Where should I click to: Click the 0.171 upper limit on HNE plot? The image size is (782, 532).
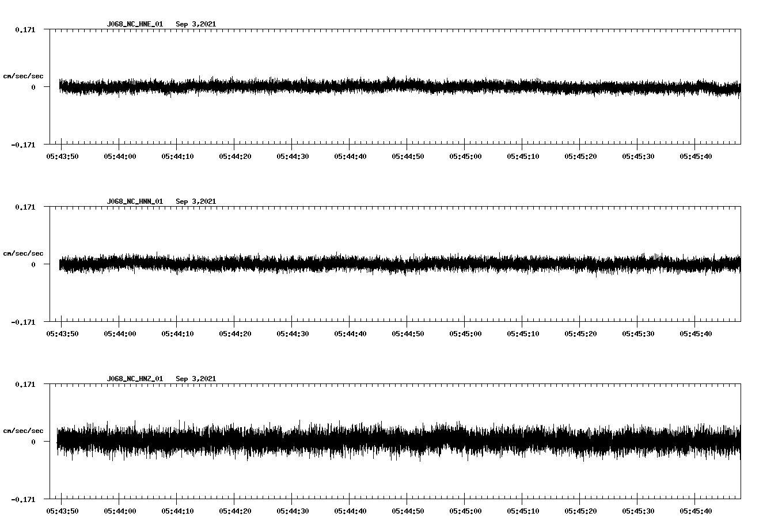point(25,29)
